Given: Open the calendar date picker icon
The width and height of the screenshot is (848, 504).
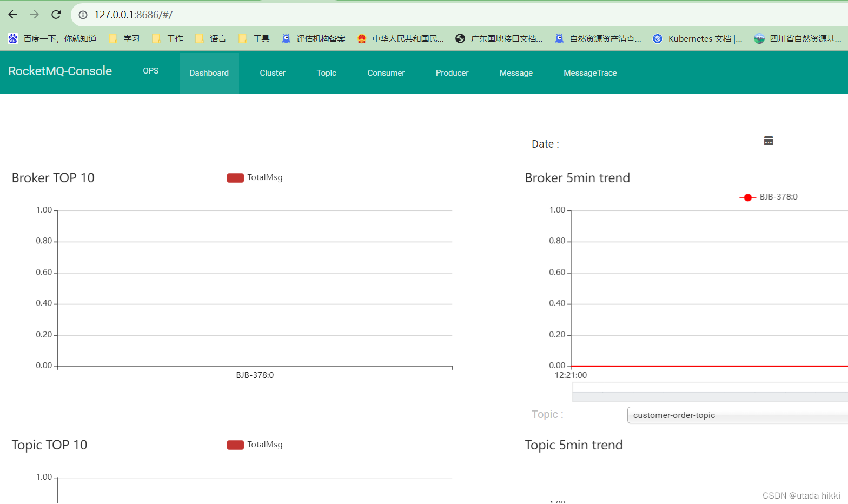Looking at the screenshot, I should (769, 141).
